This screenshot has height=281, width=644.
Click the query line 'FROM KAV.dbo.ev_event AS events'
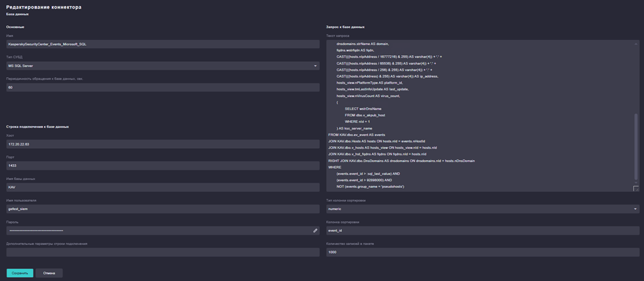tap(357, 135)
